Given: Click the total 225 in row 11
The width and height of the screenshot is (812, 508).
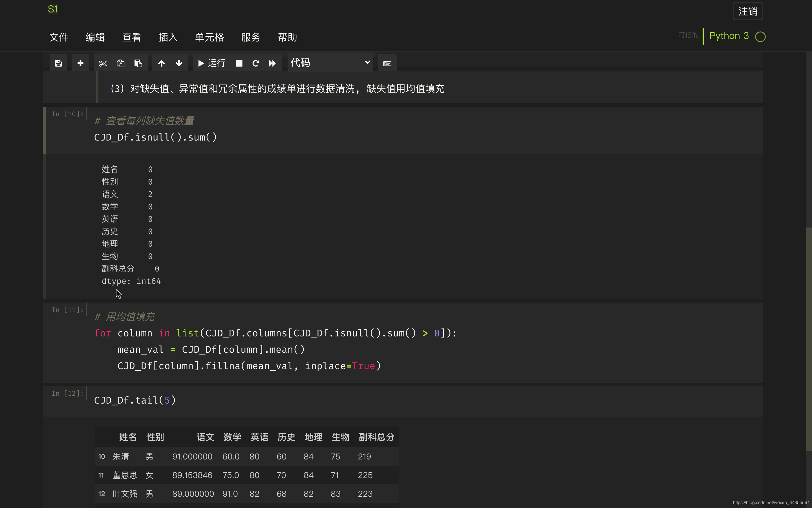Looking at the screenshot, I should tap(365, 476).
